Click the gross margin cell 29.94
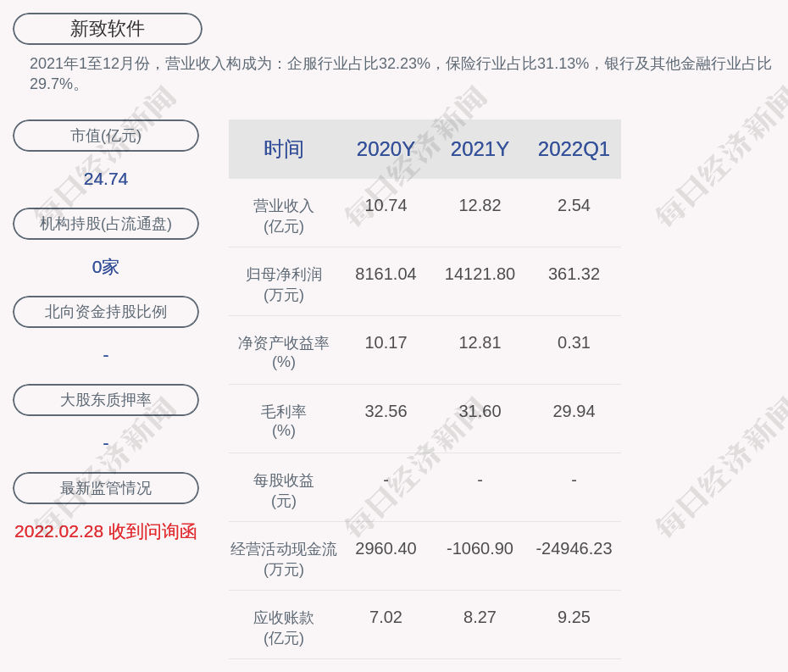The width and height of the screenshot is (788, 672). [574, 411]
